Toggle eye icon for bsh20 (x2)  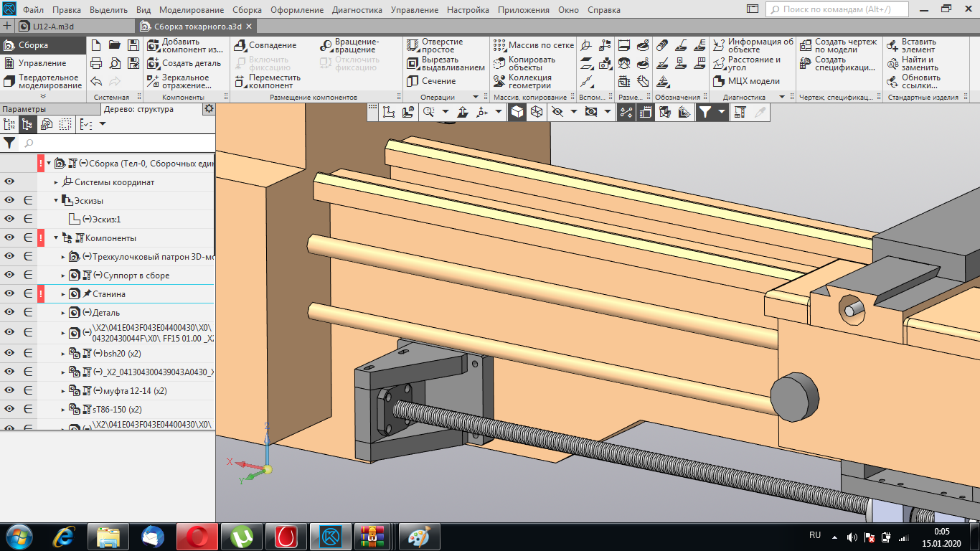pos(10,353)
